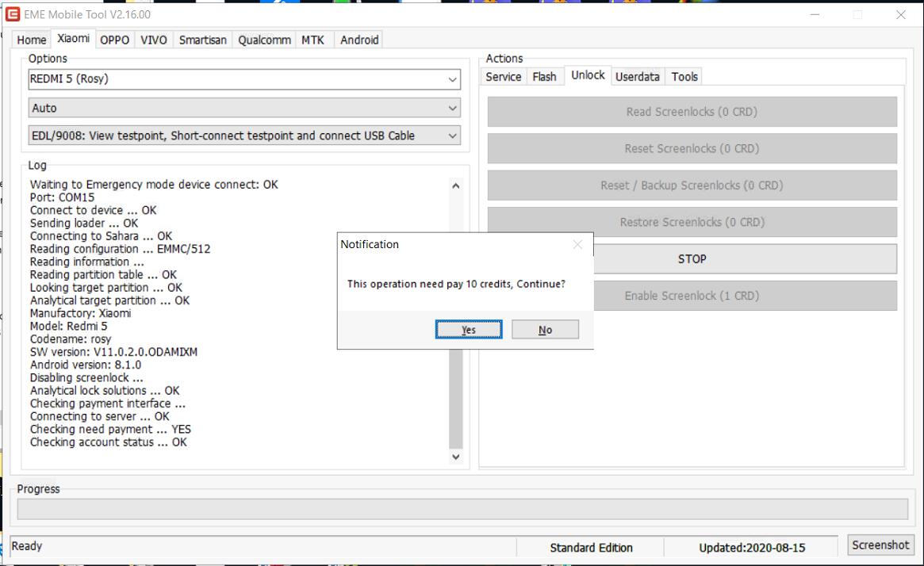Expand the REDMI 5 (Rosy) model dropdown
This screenshot has height=566, width=924.
[452, 79]
